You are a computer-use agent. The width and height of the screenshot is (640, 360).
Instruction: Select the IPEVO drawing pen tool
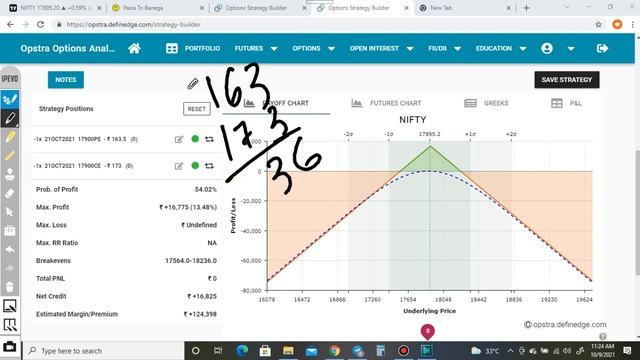10,99
